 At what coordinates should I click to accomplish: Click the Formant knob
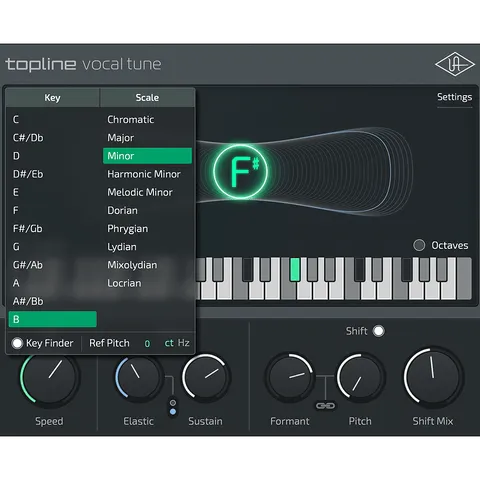point(290,377)
